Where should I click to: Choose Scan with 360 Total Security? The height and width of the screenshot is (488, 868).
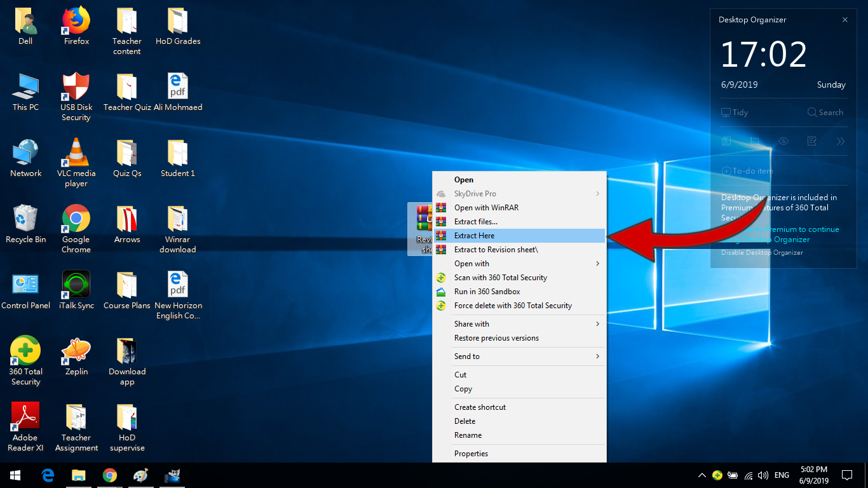pos(519,278)
